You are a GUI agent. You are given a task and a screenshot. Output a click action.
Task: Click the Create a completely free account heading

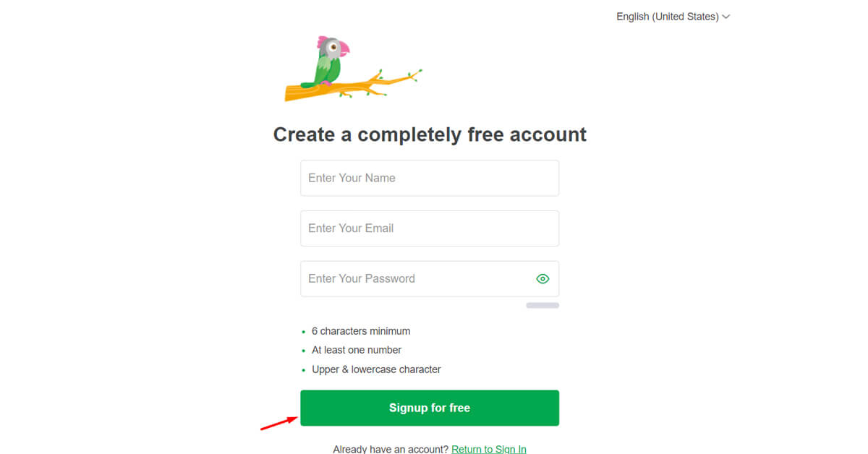tap(430, 134)
